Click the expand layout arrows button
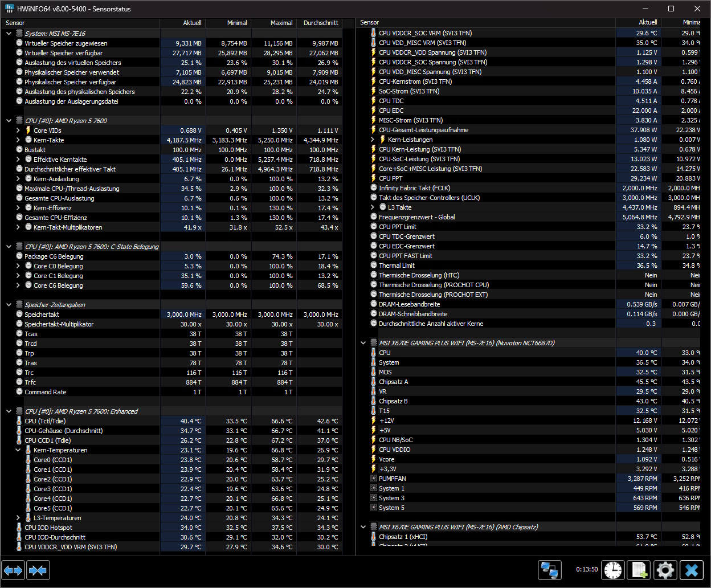Viewport: 711px width, 588px height. pos(14,570)
